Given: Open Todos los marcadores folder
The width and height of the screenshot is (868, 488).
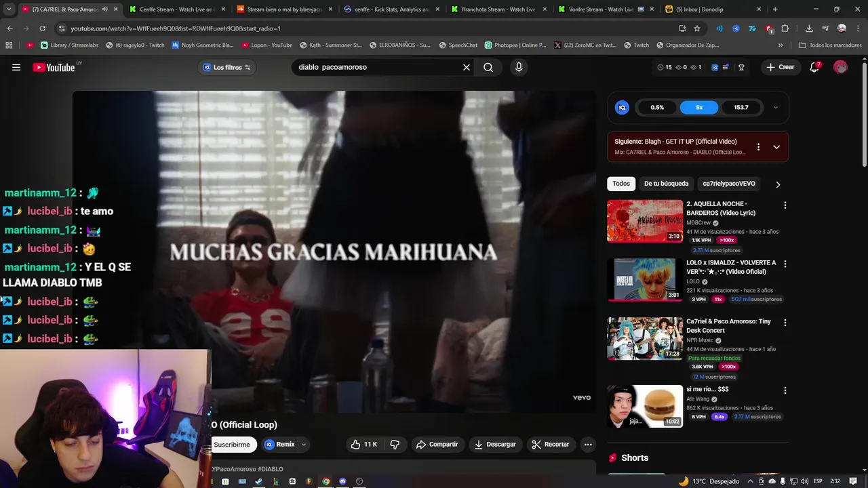Looking at the screenshot, I should point(829,45).
